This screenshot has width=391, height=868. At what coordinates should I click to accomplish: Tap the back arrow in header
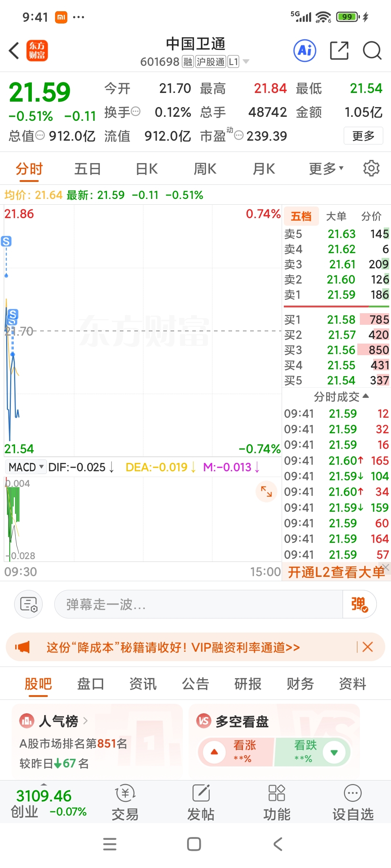point(14,51)
